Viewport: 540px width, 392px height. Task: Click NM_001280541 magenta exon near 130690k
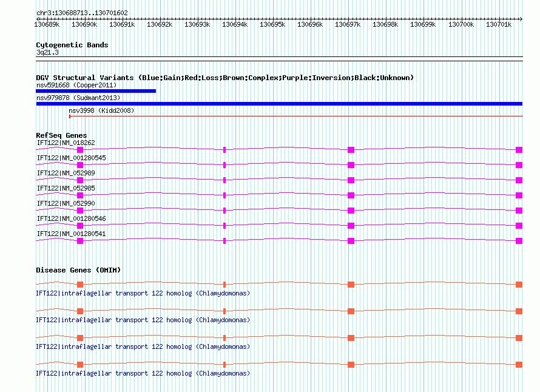coord(80,241)
